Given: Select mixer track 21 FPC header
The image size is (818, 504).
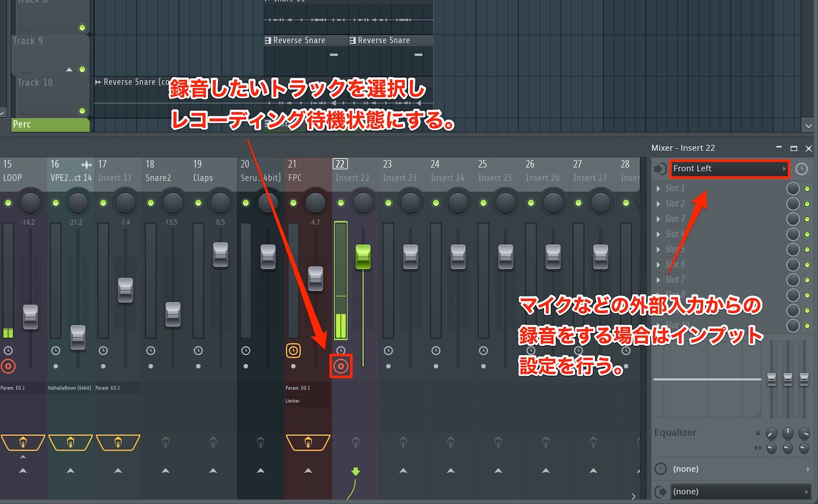Looking at the screenshot, I should pyautogui.click(x=308, y=171).
